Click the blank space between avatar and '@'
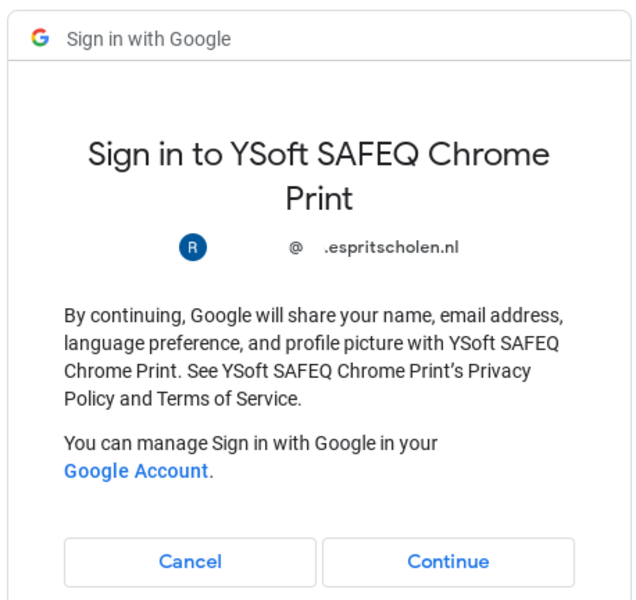 [x=247, y=248]
